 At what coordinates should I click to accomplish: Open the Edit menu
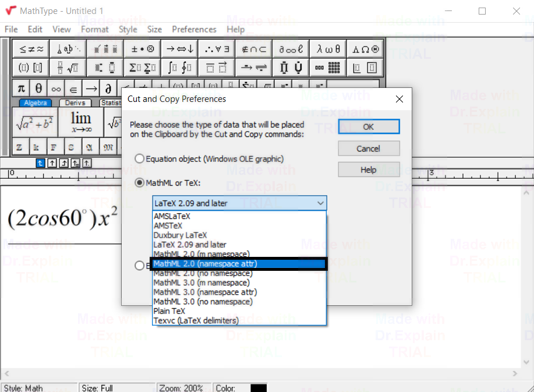coord(35,29)
